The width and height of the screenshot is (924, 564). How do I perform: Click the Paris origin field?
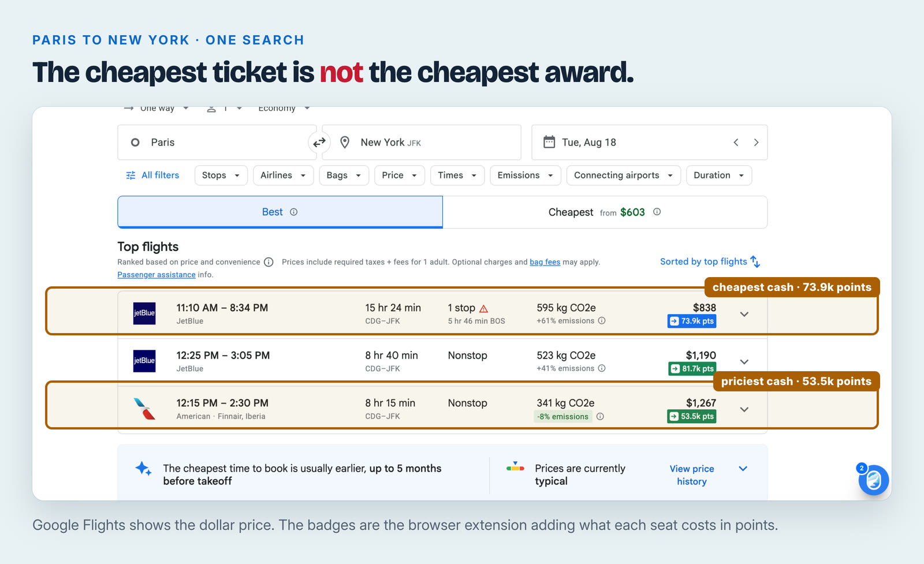217,142
